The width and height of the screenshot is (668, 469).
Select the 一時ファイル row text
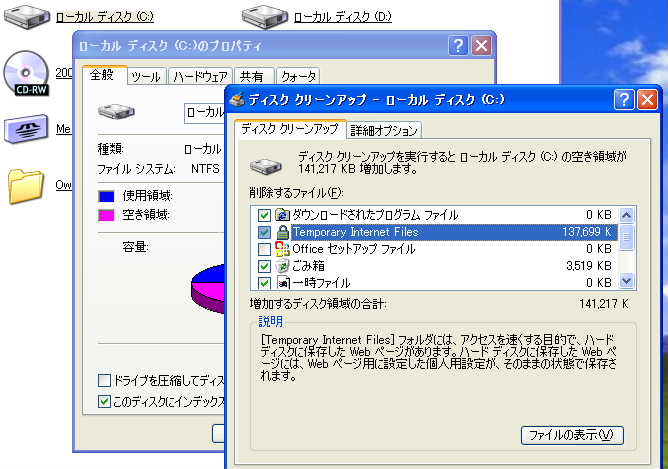click(x=322, y=283)
